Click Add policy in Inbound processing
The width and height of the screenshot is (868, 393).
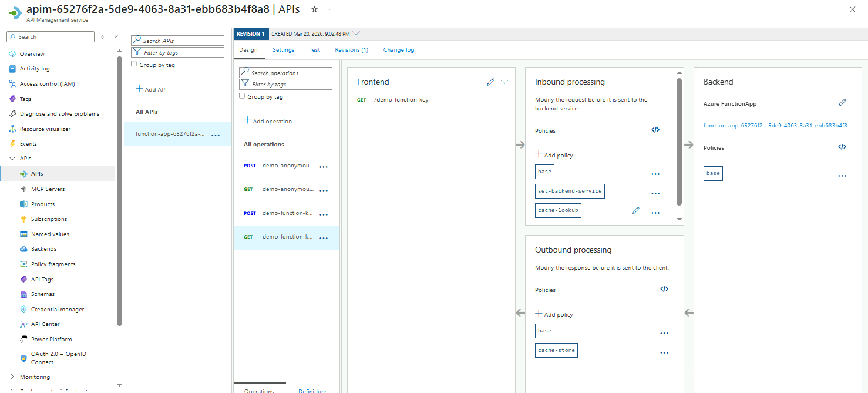pos(554,155)
